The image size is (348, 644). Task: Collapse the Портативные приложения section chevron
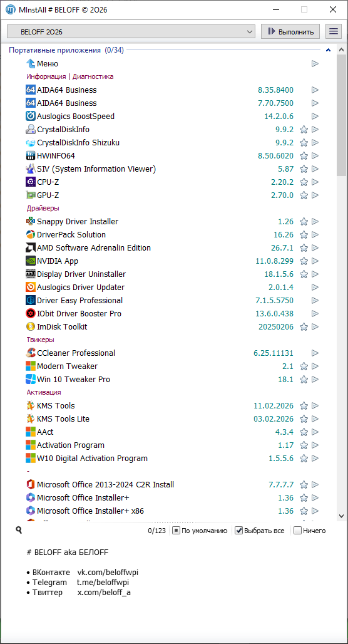[328, 50]
